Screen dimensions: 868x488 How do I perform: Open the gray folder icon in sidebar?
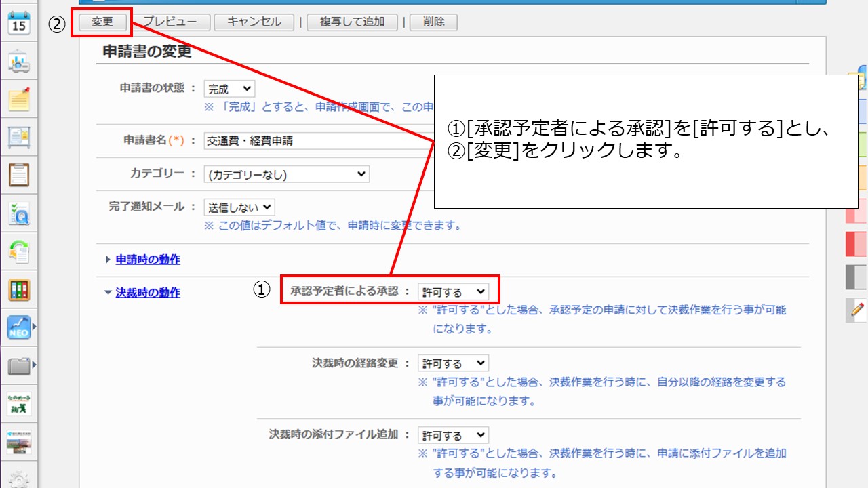click(x=19, y=367)
